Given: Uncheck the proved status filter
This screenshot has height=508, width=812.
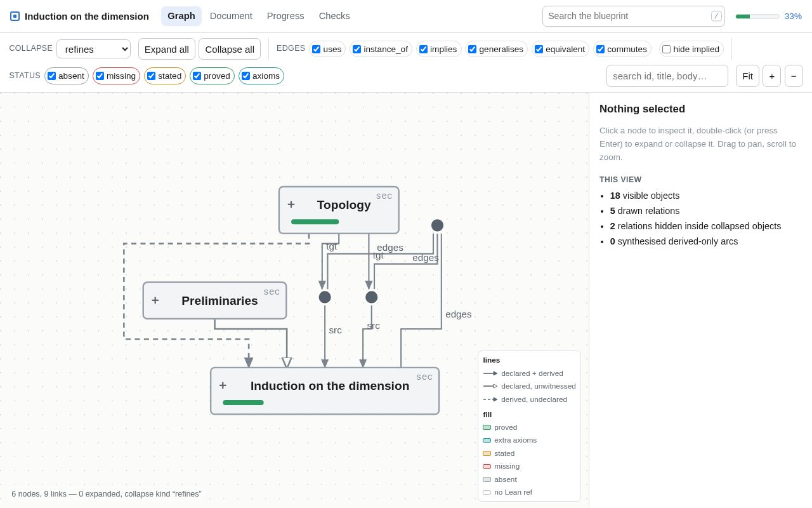Looking at the screenshot, I should 197,76.
